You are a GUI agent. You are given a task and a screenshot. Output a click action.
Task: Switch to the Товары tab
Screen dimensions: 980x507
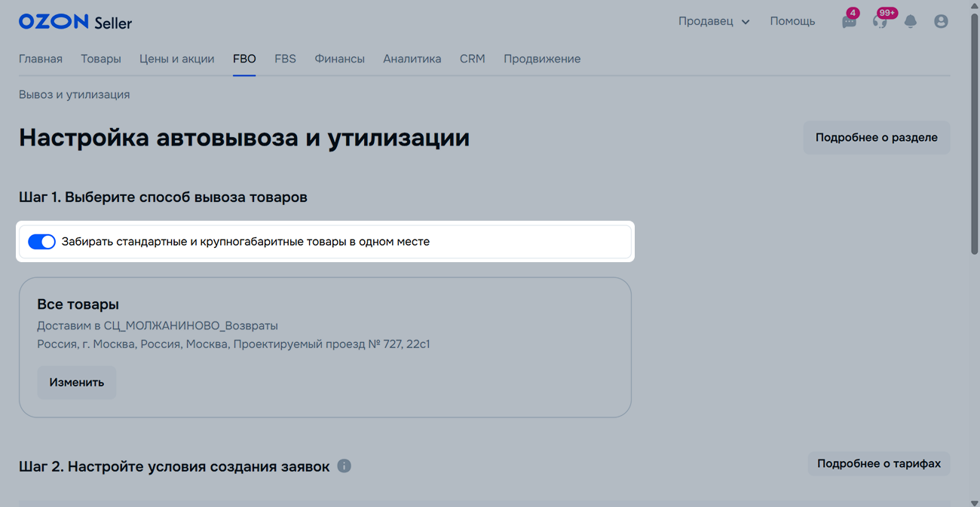click(x=101, y=59)
